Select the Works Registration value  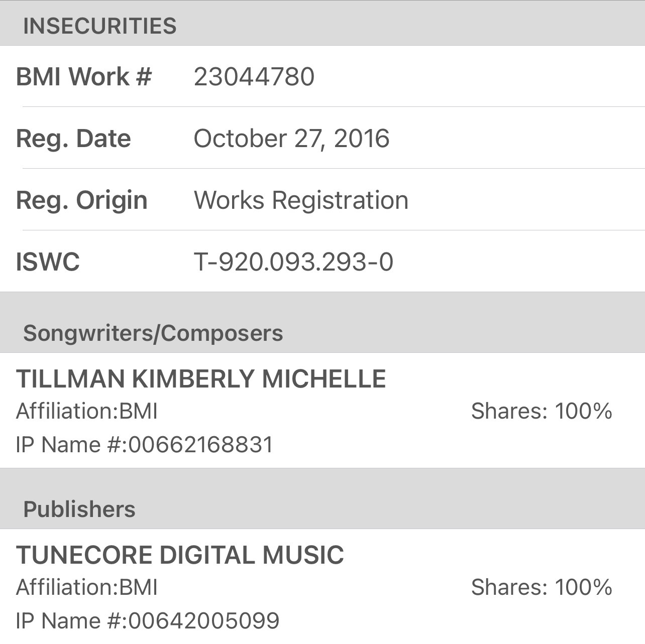[301, 200]
